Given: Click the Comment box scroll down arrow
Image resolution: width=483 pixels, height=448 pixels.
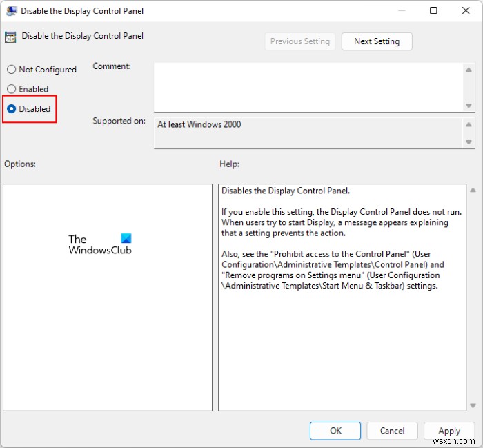Looking at the screenshot, I should (469, 106).
